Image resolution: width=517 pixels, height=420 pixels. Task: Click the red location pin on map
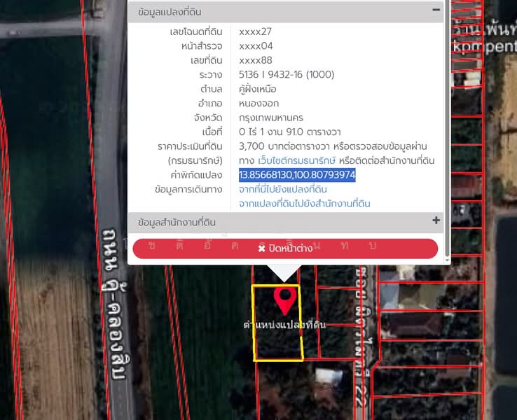285,300
